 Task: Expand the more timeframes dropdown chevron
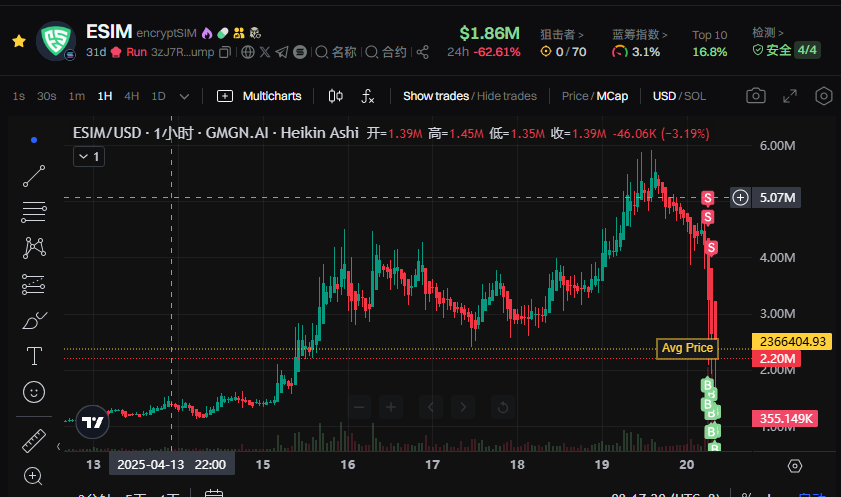(185, 97)
